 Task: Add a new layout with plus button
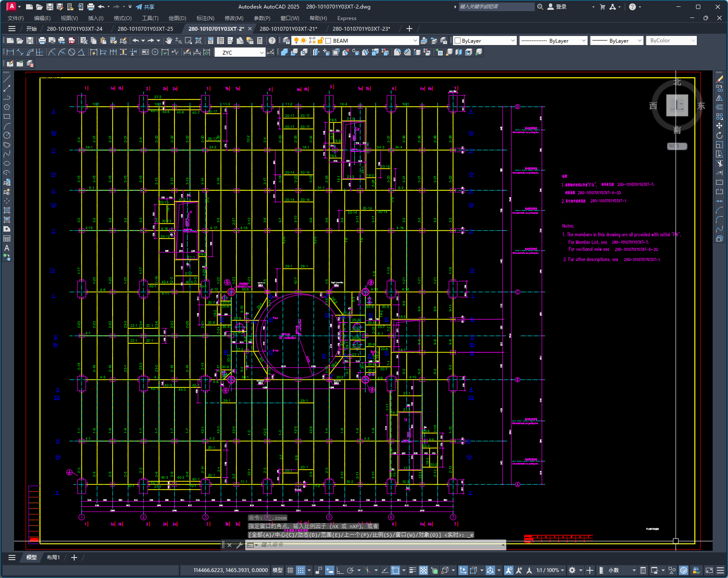tap(74, 558)
